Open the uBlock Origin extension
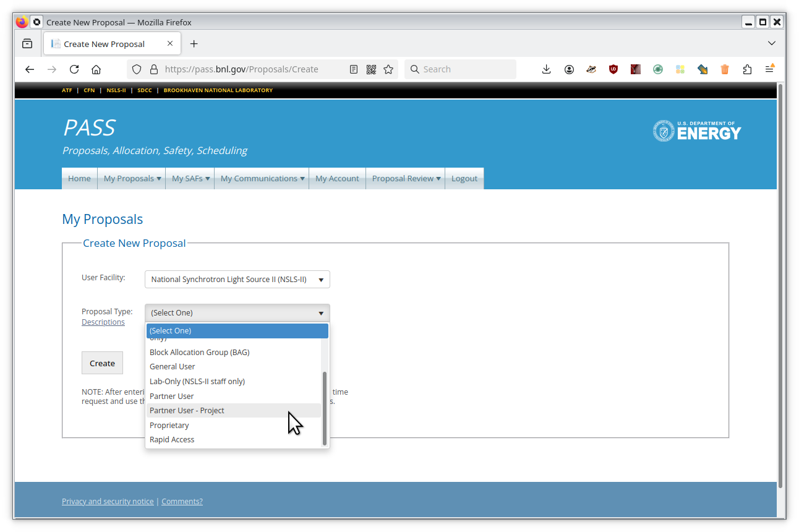 coord(613,69)
